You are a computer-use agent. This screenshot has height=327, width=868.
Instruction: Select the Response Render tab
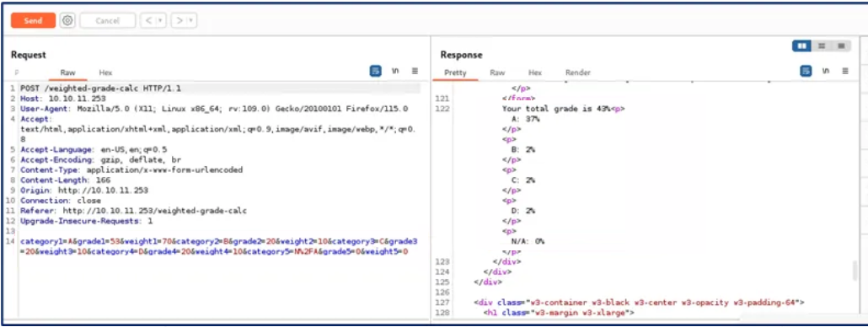[x=578, y=72]
